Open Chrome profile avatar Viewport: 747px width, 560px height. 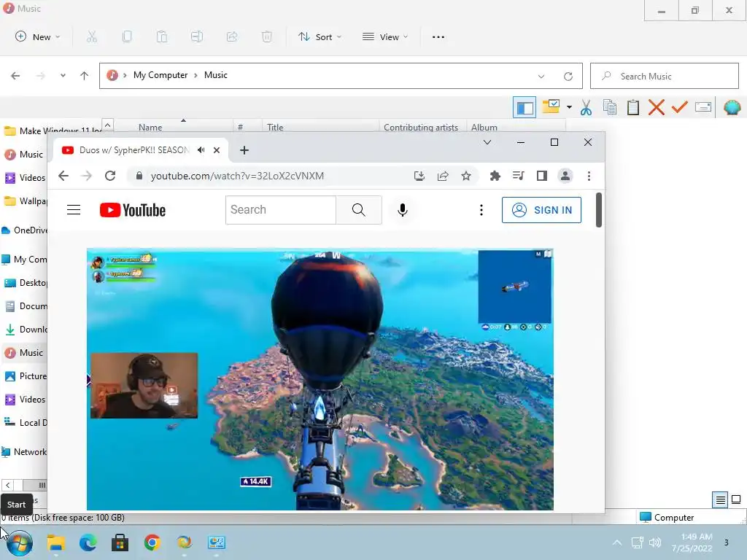point(565,176)
